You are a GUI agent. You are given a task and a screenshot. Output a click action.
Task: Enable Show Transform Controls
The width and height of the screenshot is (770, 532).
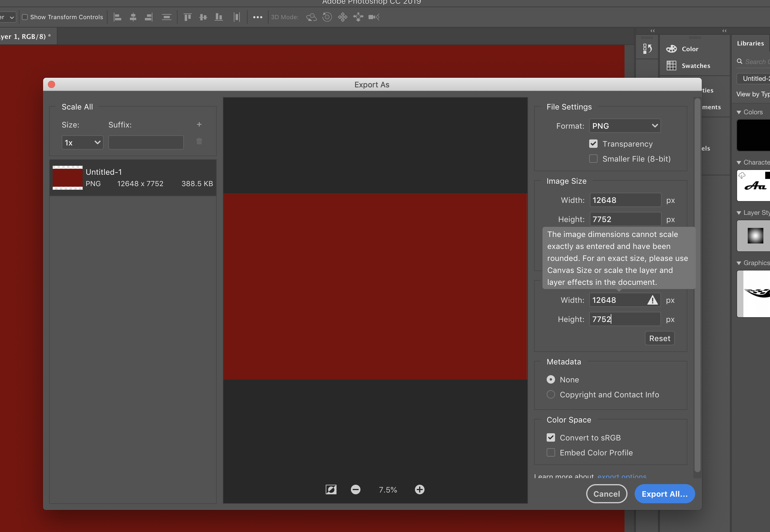[25, 17]
